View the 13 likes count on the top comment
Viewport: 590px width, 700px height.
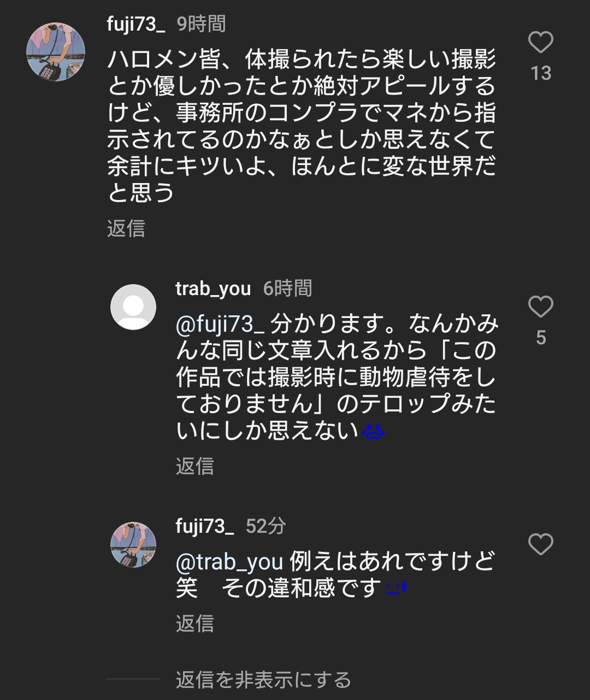click(541, 73)
